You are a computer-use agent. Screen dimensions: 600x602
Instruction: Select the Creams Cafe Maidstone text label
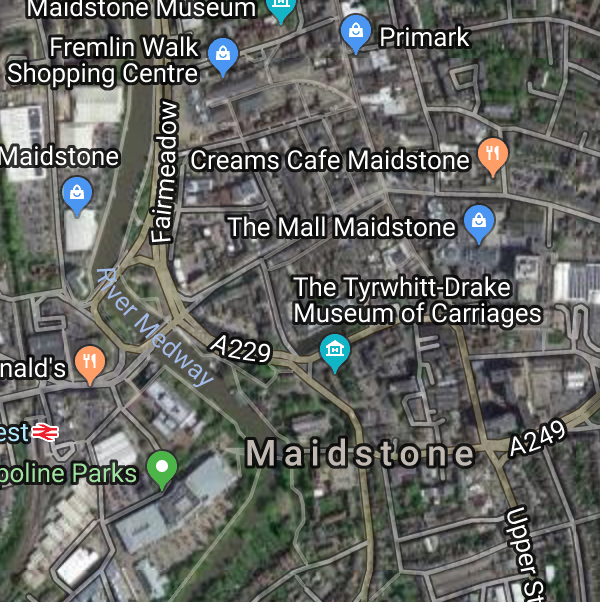(330, 160)
